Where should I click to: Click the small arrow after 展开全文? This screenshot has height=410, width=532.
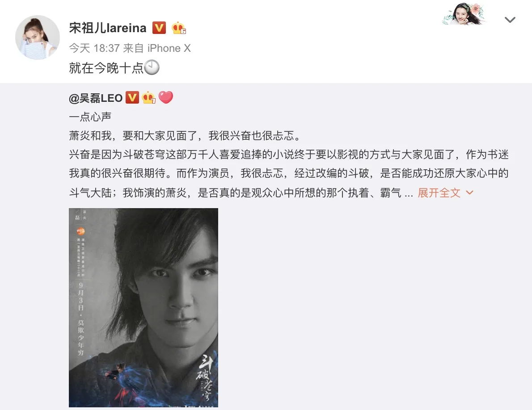point(469,193)
